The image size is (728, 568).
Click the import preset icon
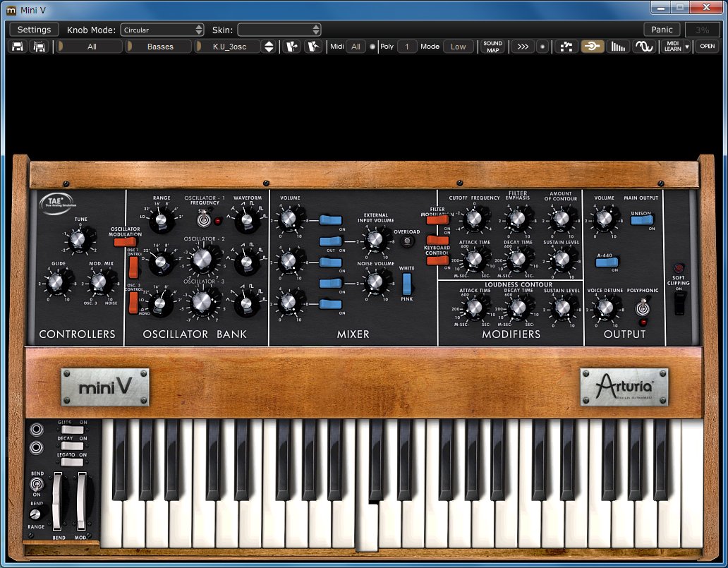(x=292, y=47)
